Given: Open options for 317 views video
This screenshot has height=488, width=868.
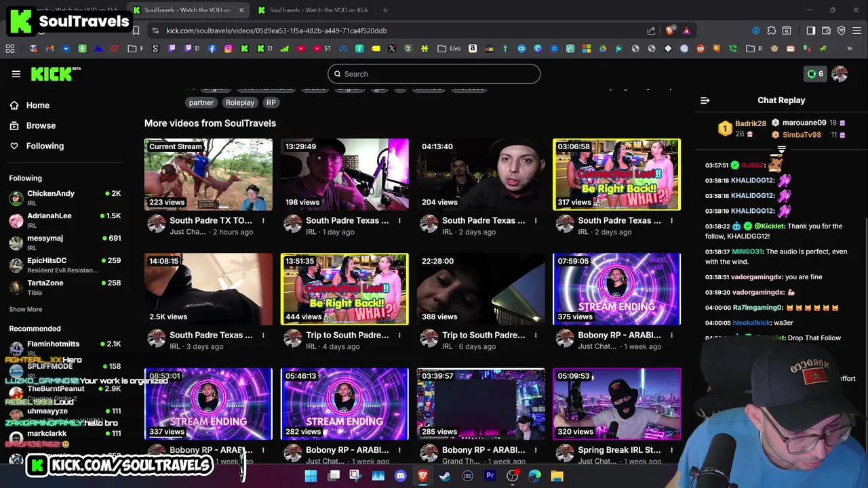Looking at the screenshot, I should coord(672,221).
